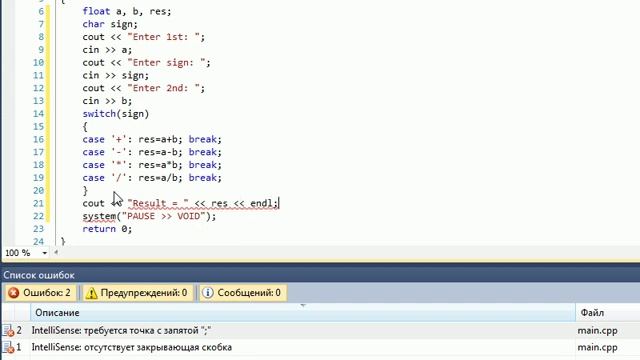The image size is (640, 360).
Task: Click the break keyword on line 19
Action: point(202,178)
